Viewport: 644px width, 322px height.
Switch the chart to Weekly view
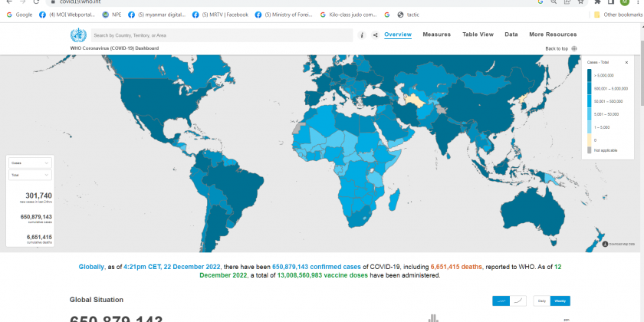point(560,301)
